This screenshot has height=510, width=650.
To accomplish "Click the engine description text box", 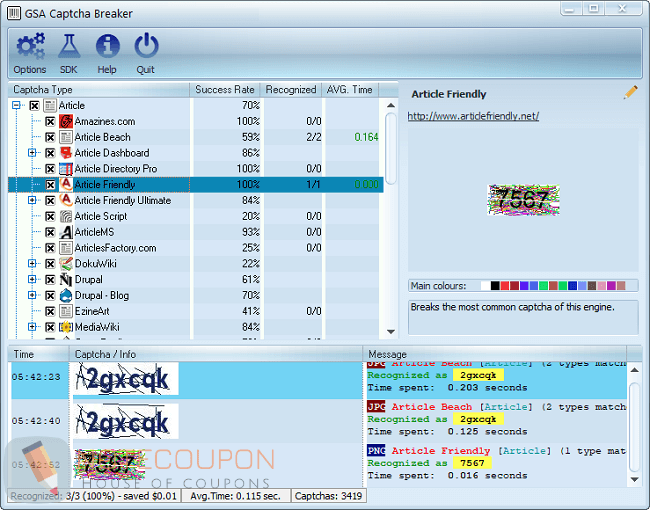I will [523, 317].
